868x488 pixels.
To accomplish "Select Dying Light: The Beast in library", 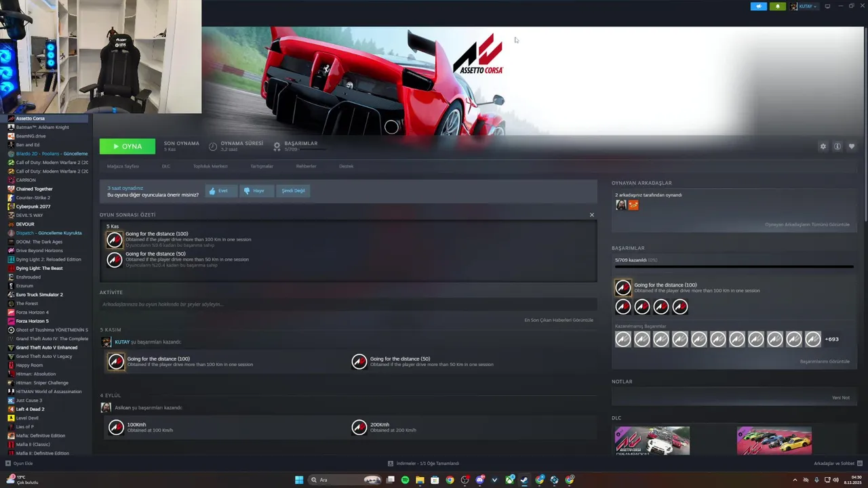I will [39, 268].
